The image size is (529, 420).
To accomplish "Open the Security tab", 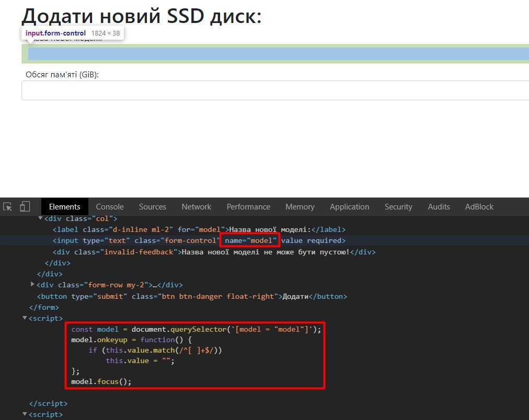I will point(398,207).
